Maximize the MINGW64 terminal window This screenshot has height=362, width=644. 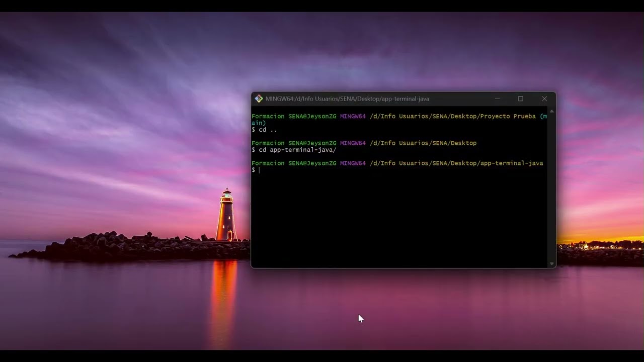pos(521,99)
